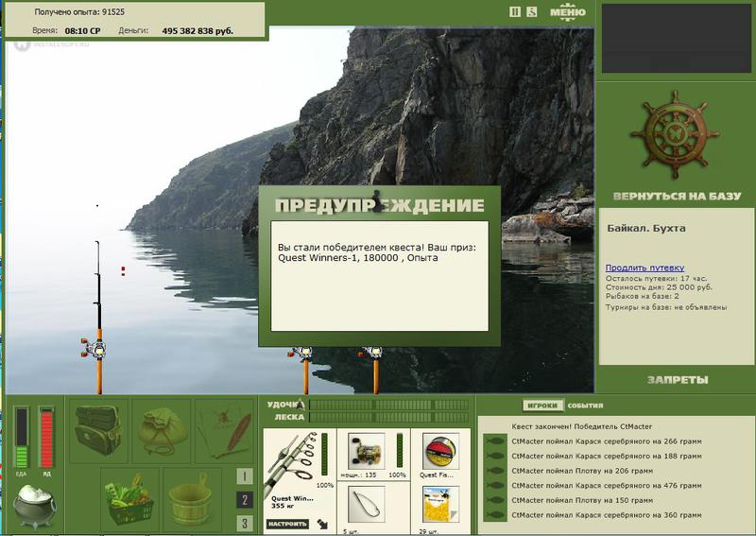Image resolution: width=756 pixels, height=536 pixels.
Task: Click 'Рыбаков на базе: 2' text
Action: click(643, 296)
